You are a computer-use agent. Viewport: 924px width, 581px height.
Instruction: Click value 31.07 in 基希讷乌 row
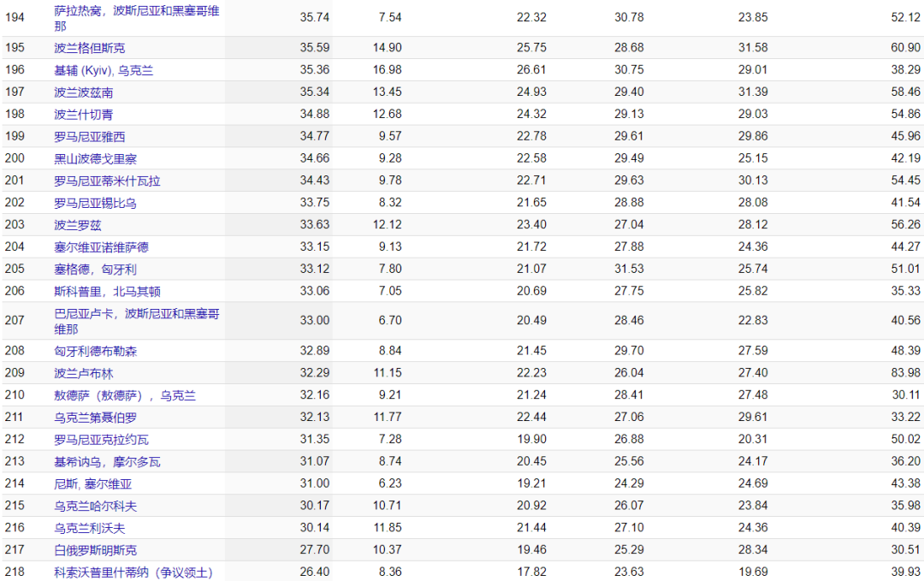click(315, 461)
